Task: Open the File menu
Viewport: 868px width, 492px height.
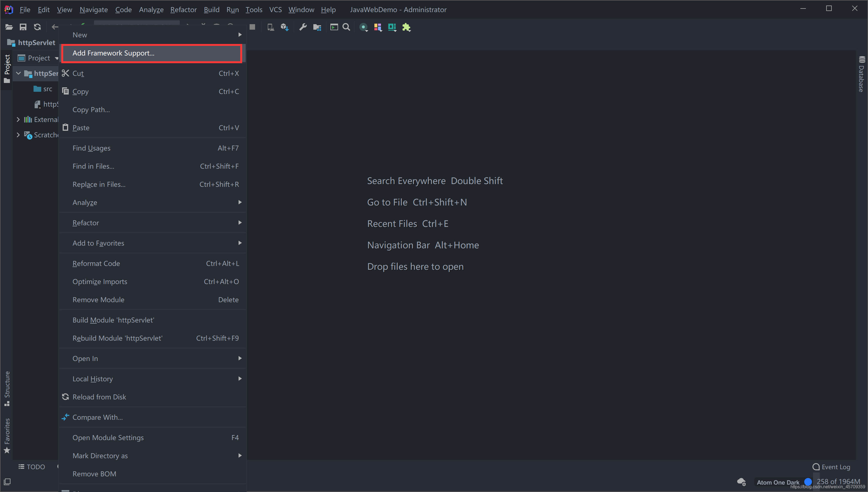Action: coord(25,9)
